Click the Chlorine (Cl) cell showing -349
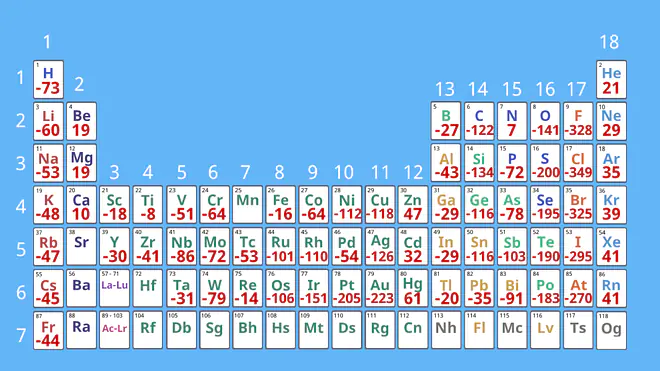The image size is (660, 371). [578, 163]
